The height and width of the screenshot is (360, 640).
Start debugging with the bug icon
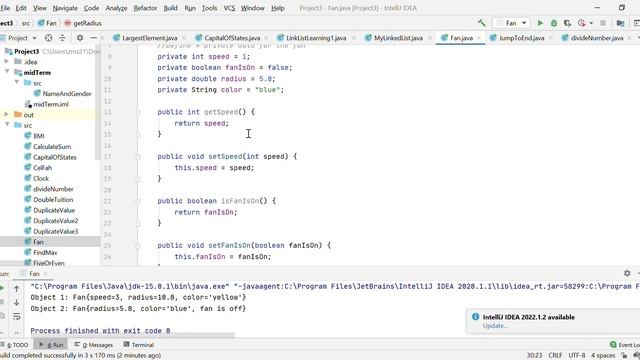coord(553,23)
